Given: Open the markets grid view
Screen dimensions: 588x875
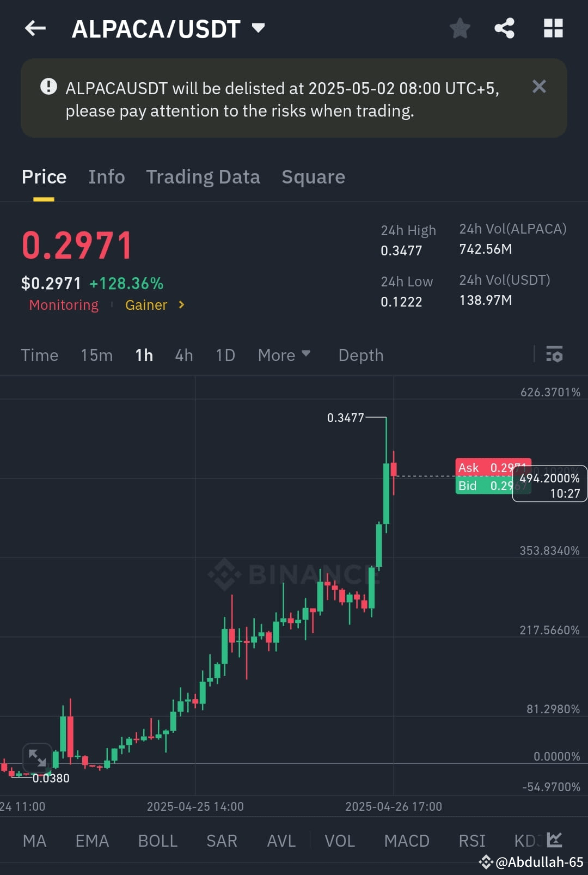Looking at the screenshot, I should pyautogui.click(x=553, y=28).
